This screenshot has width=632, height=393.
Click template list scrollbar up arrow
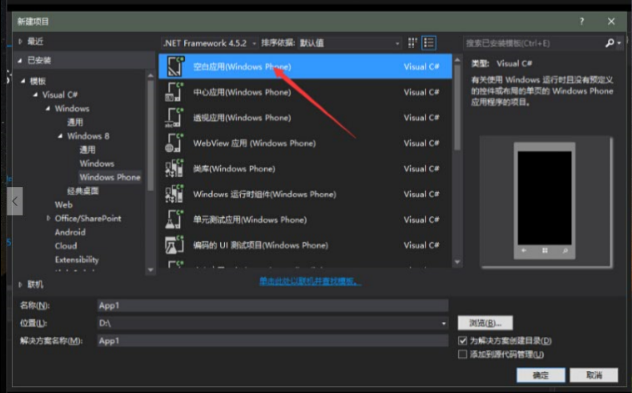(457, 60)
